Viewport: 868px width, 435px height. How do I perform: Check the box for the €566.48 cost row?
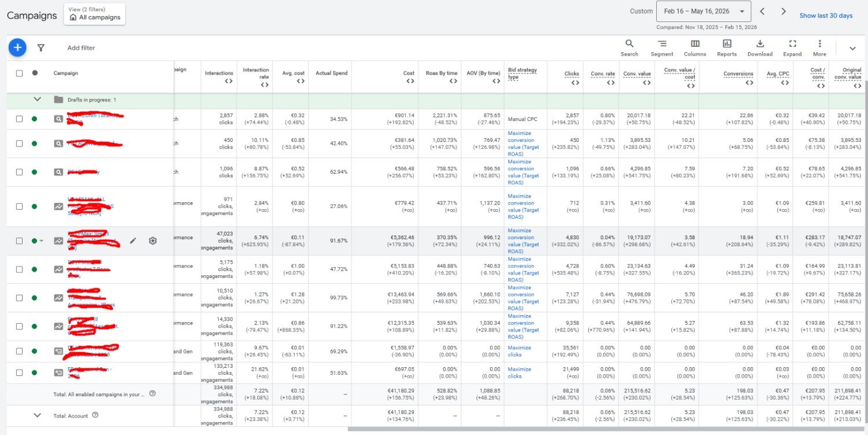19,172
